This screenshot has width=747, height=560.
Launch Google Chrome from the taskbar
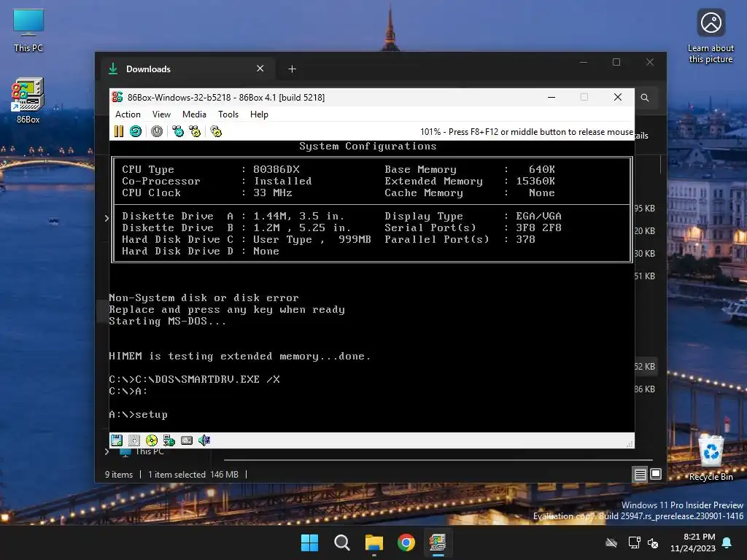pos(406,542)
